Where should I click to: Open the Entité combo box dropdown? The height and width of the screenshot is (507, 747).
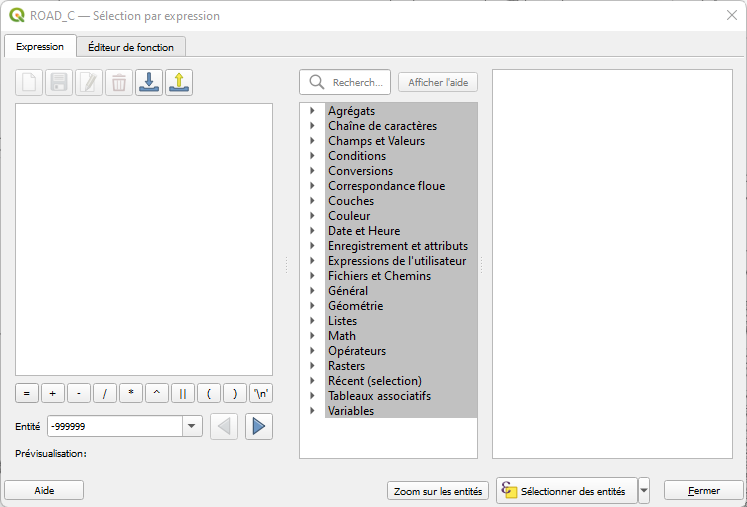(192, 426)
